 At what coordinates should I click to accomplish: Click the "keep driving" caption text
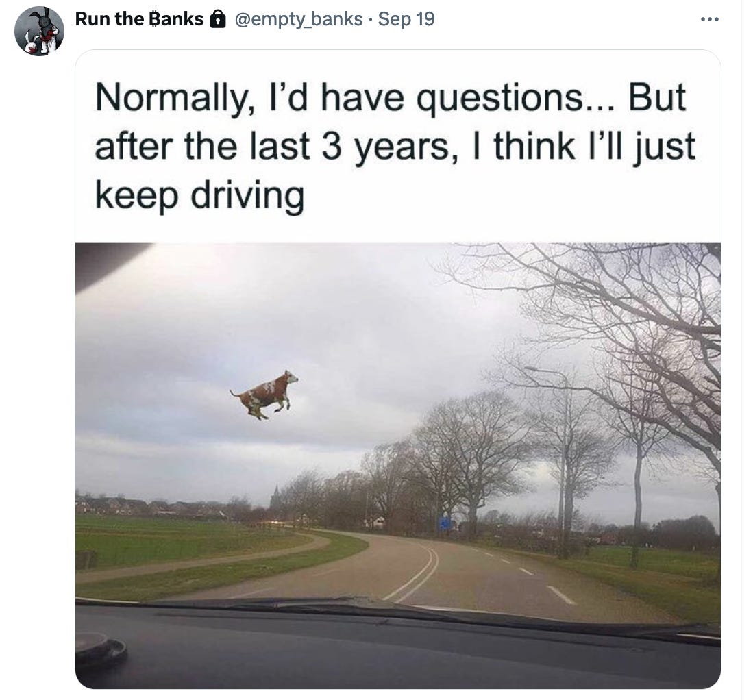pyautogui.click(x=200, y=197)
